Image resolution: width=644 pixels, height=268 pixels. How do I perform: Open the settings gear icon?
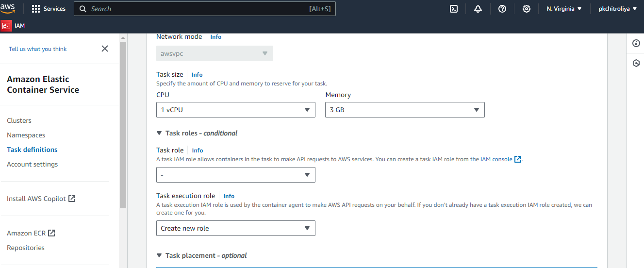click(527, 9)
